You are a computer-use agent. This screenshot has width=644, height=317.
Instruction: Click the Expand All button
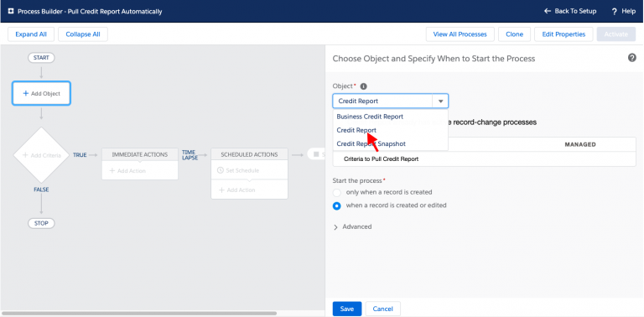[x=31, y=34]
